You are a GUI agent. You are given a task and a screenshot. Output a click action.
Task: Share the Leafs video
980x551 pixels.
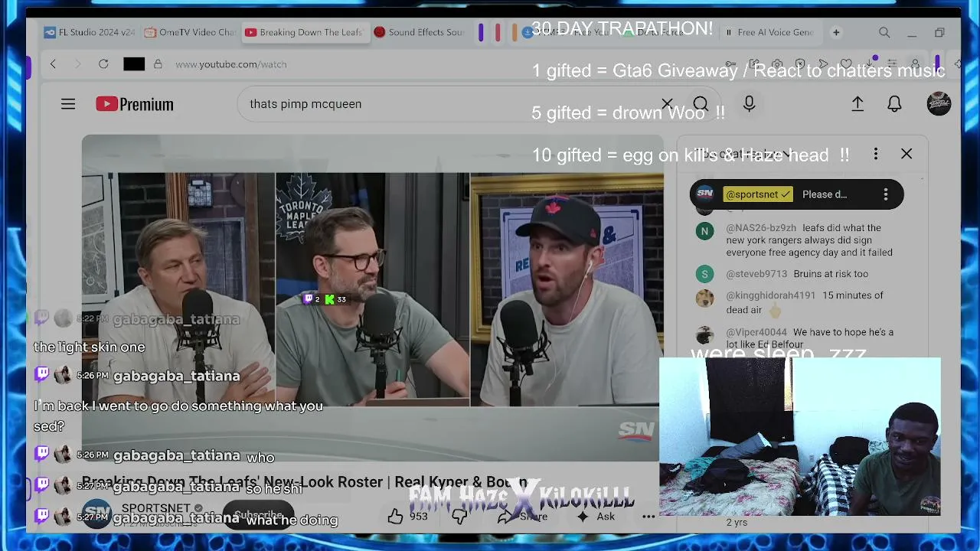523,517
